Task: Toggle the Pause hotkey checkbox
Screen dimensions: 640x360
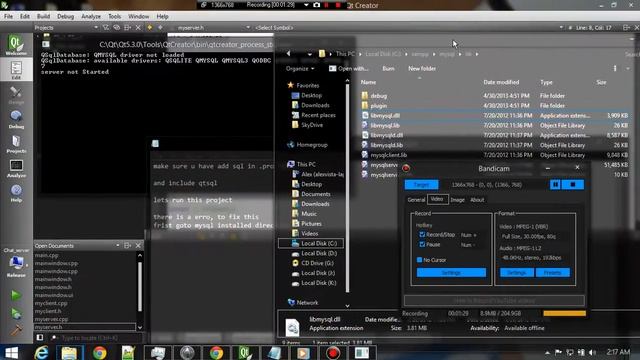Action: tap(422, 244)
